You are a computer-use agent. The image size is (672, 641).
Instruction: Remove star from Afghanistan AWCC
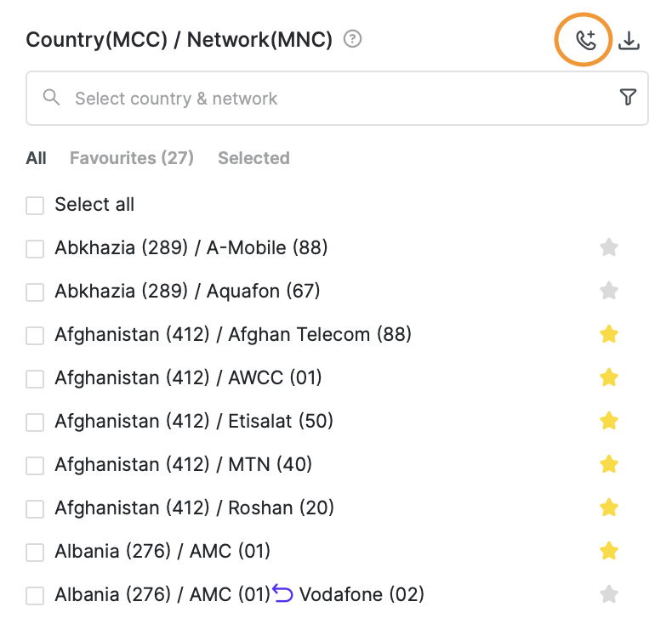(x=608, y=377)
